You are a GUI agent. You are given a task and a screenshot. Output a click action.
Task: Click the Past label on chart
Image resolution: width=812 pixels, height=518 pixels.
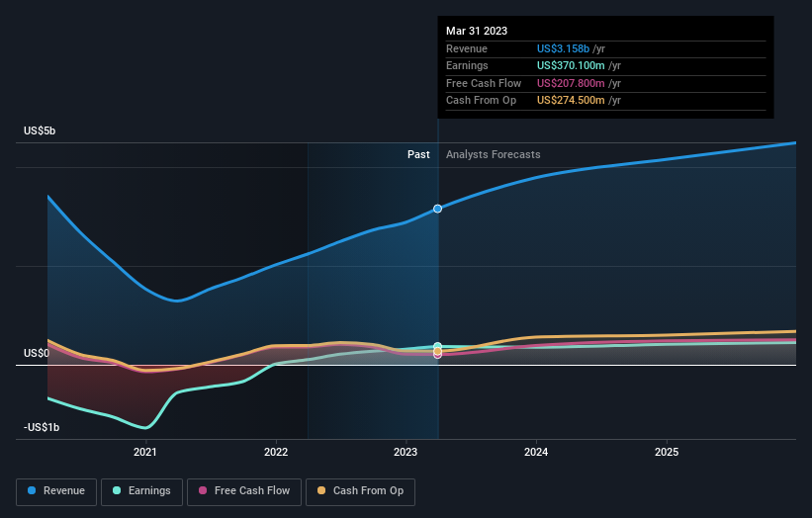tap(418, 154)
